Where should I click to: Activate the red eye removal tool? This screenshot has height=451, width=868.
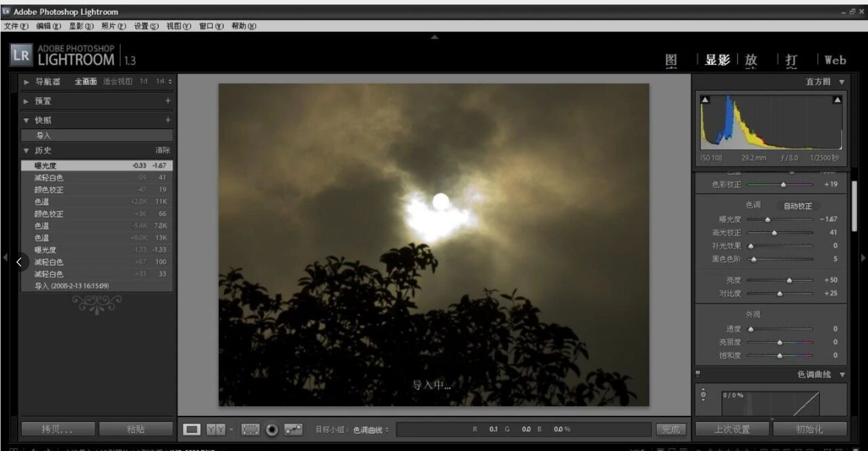272,429
